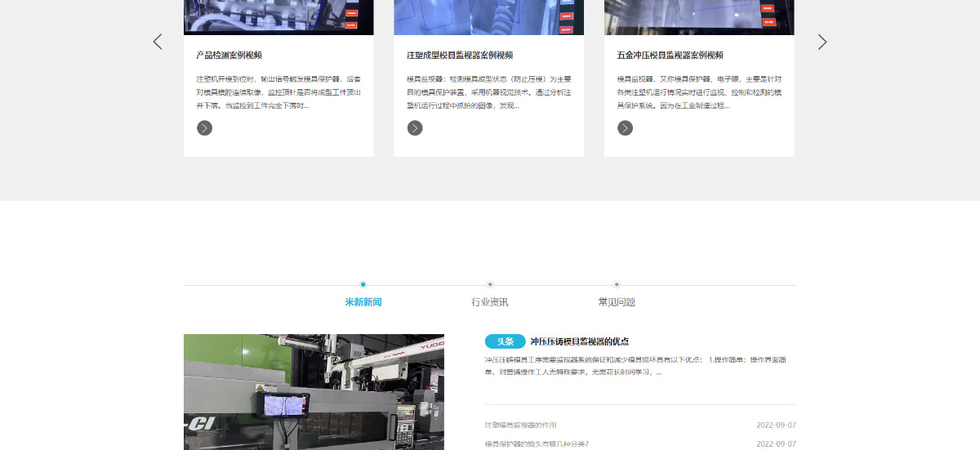Viewport: 980px width, 450px height.
Task: Click round arrow icon under 产品检测案例视频
Action: click(204, 127)
